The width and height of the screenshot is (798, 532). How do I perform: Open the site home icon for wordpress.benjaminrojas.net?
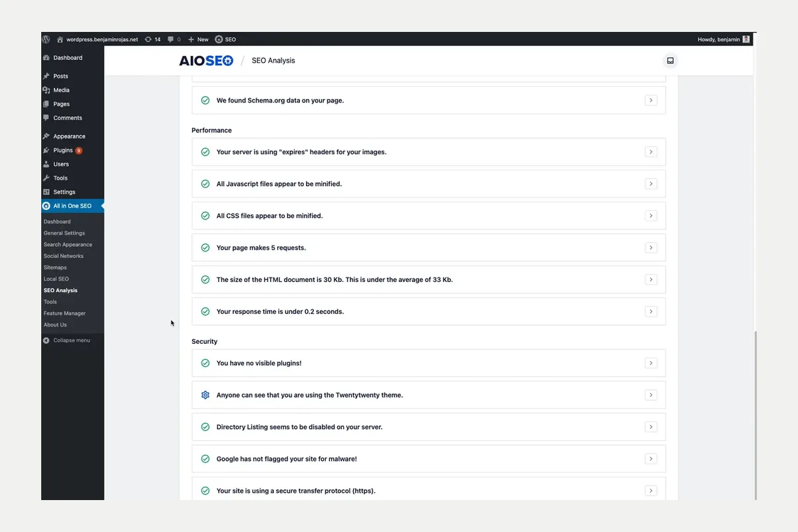coord(60,39)
